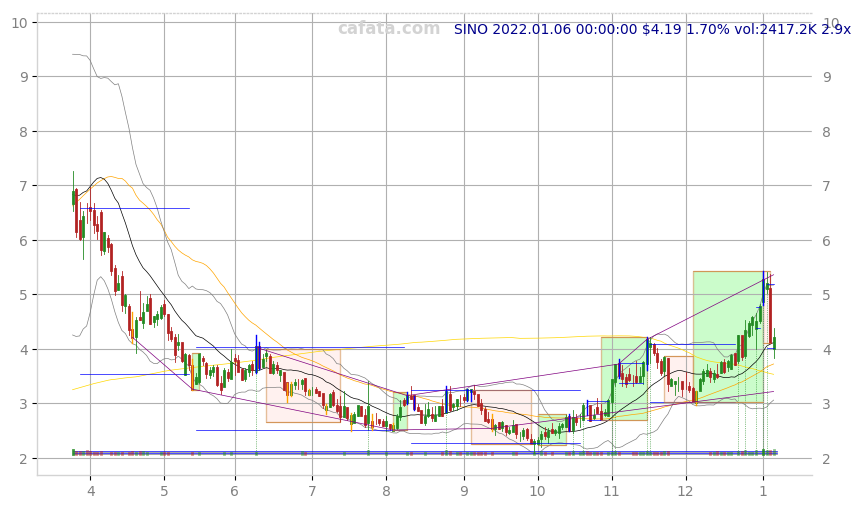
Task: Click the pink shaded box in September
Action: [501, 417]
